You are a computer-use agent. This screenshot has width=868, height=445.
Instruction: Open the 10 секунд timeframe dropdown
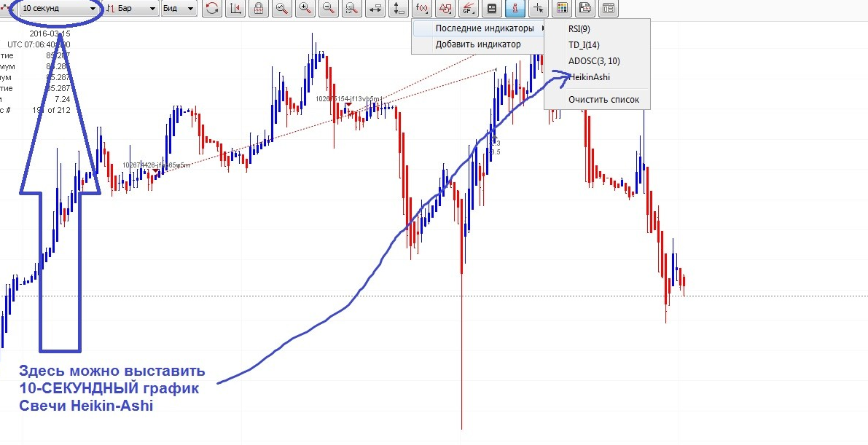click(x=60, y=9)
